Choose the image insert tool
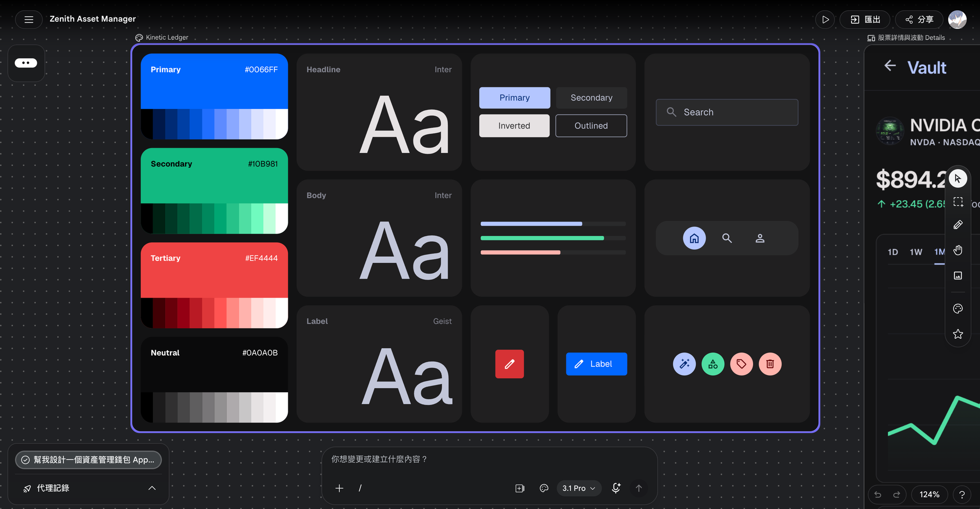 [958, 276]
